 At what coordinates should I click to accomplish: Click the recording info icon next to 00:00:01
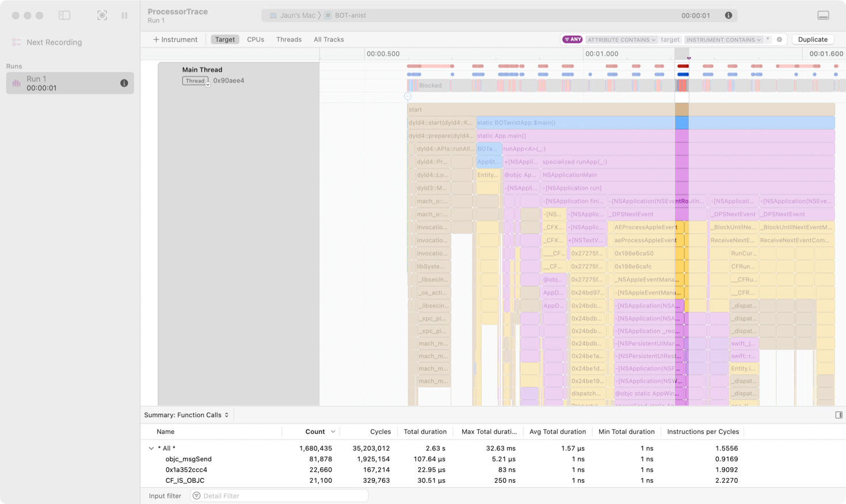pyautogui.click(x=729, y=16)
